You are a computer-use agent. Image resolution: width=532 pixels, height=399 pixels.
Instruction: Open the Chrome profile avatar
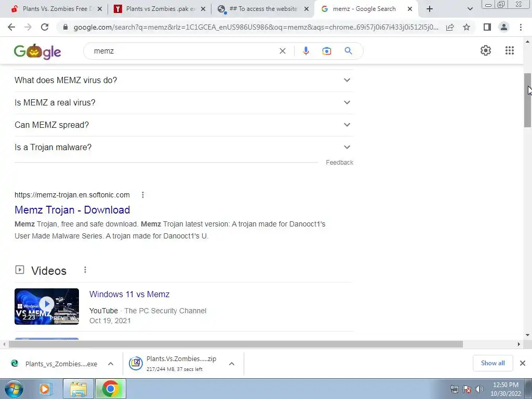504,27
